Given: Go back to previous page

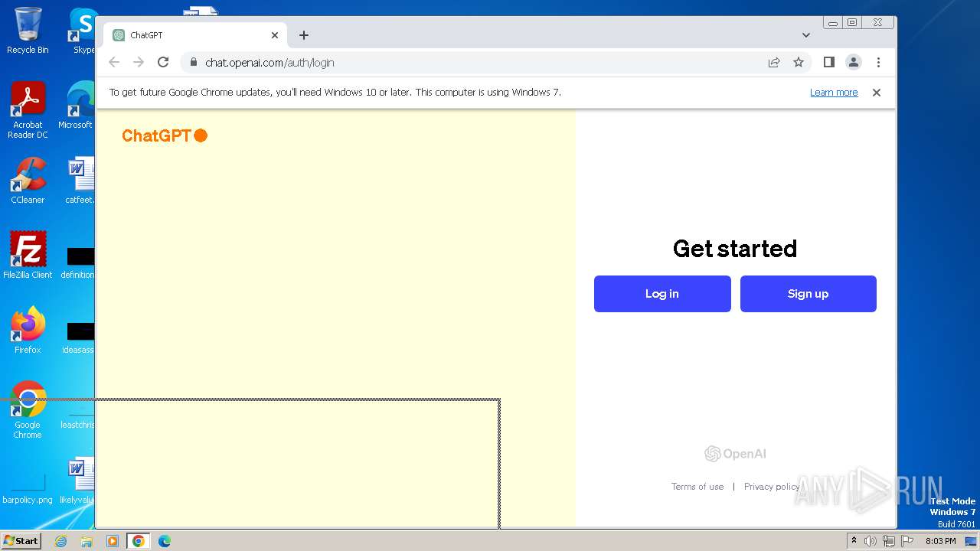Looking at the screenshot, I should pos(114,63).
